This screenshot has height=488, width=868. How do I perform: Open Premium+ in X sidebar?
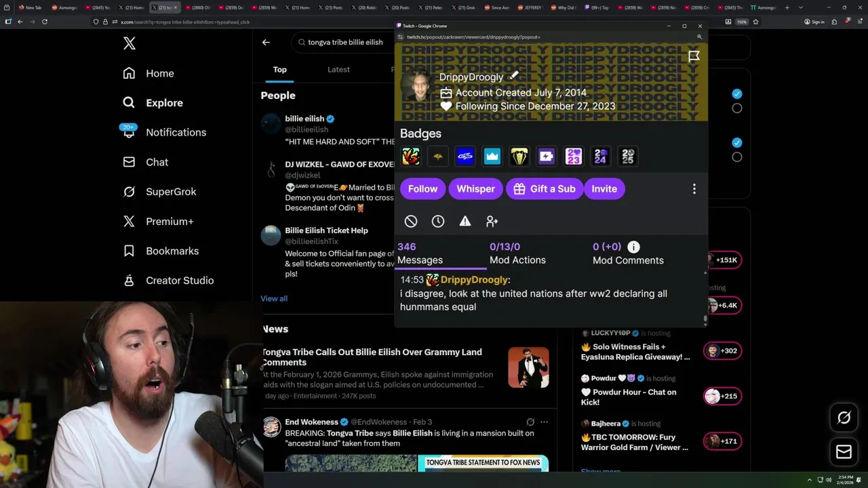[x=158, y=221]
